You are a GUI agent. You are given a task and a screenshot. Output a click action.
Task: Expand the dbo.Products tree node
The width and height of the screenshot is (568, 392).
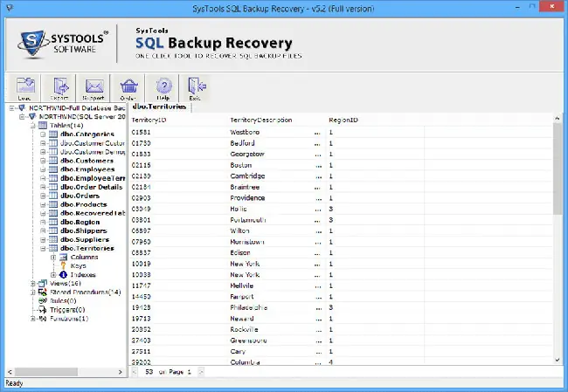point(43,204)
